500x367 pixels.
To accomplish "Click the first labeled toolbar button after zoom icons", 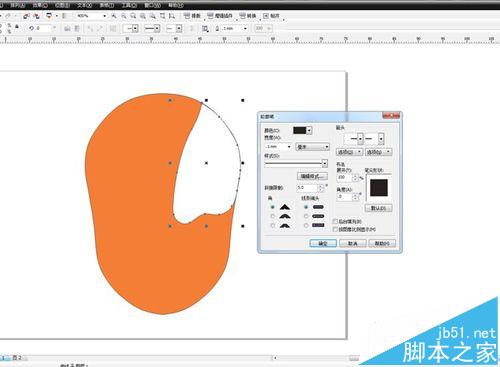I will [x=193, y=16].
